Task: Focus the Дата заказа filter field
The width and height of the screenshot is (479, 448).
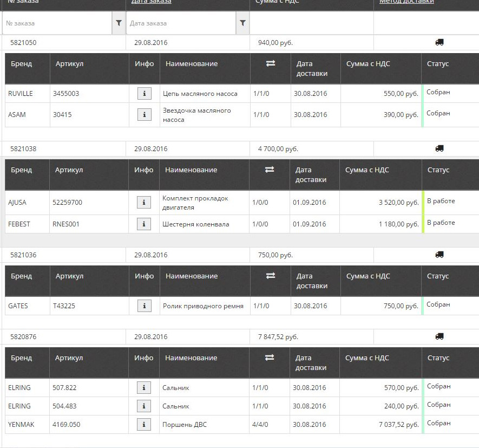Action: tap(181, 23)
